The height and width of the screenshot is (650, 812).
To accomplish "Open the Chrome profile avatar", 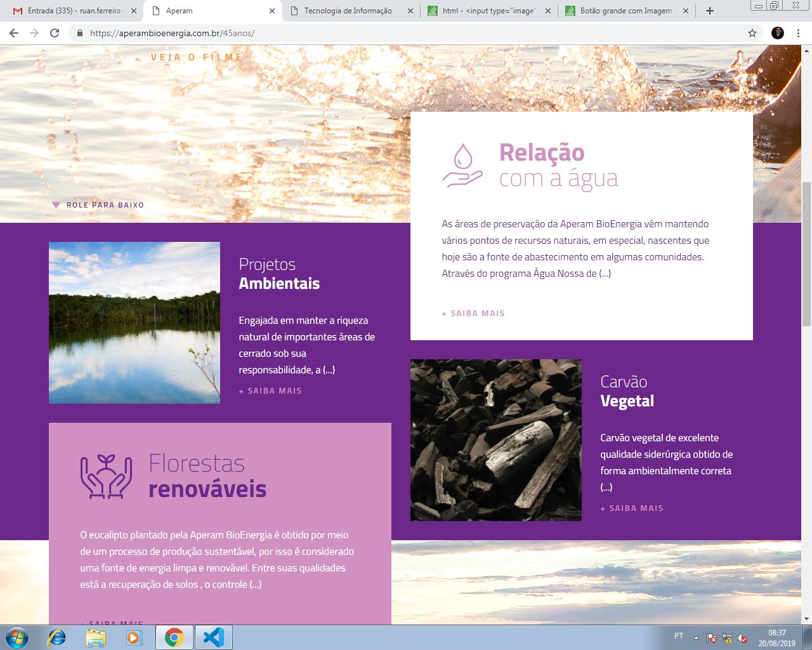I will 778,33.
